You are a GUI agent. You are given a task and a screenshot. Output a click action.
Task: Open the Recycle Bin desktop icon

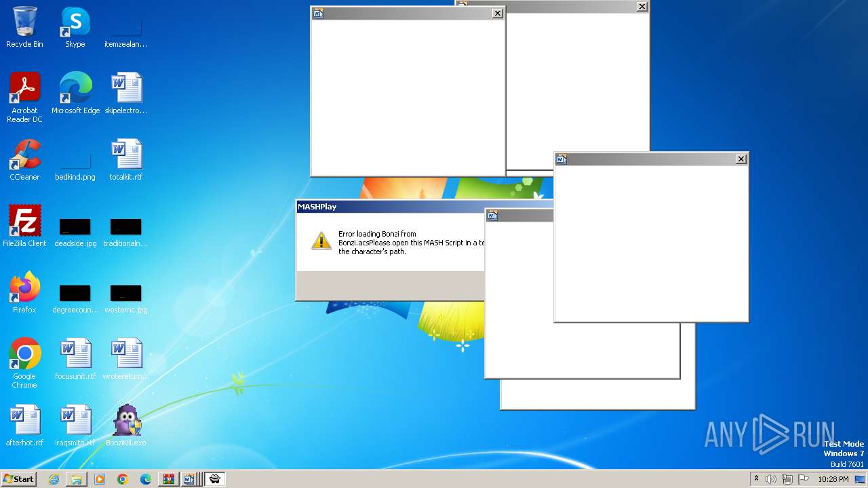(24, 27)
